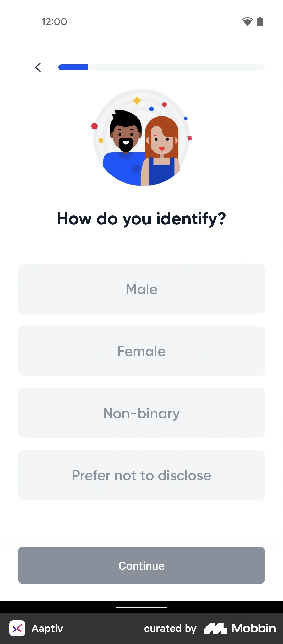The width and height of the screenshot is (283, 644).
Task: Tap the Wi-Fi status icon
Action: point(247,22)
